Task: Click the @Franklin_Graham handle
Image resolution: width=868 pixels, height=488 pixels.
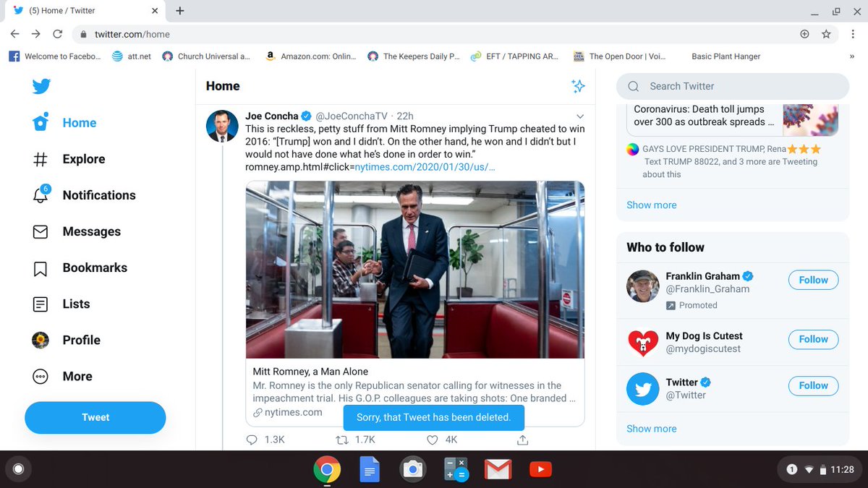Action: [707, 289]
